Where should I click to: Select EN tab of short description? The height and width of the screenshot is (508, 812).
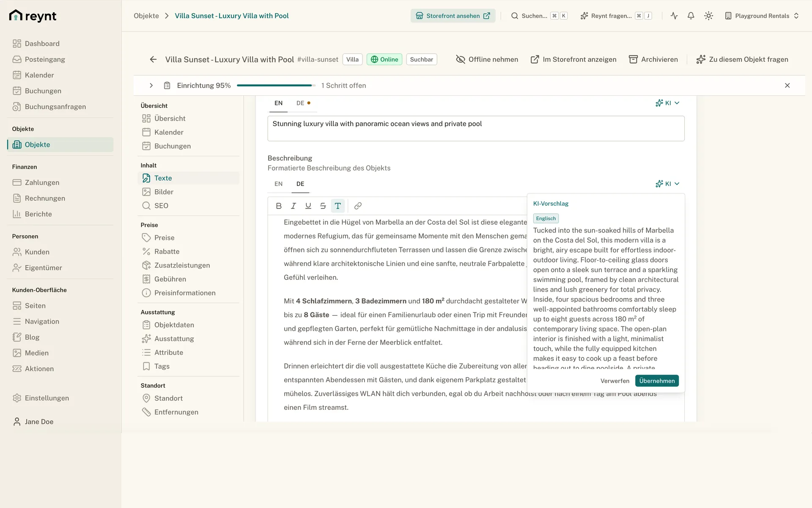click(278, 103)
